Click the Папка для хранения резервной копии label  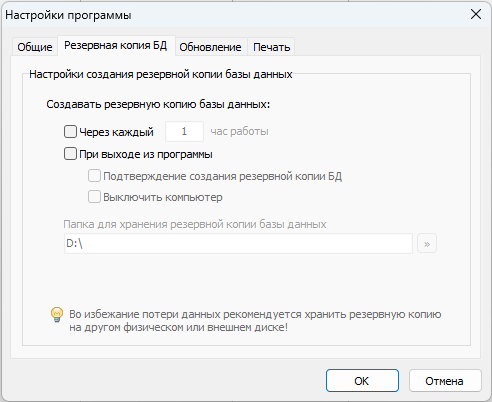pyautogui.click(x=195, y=224)
